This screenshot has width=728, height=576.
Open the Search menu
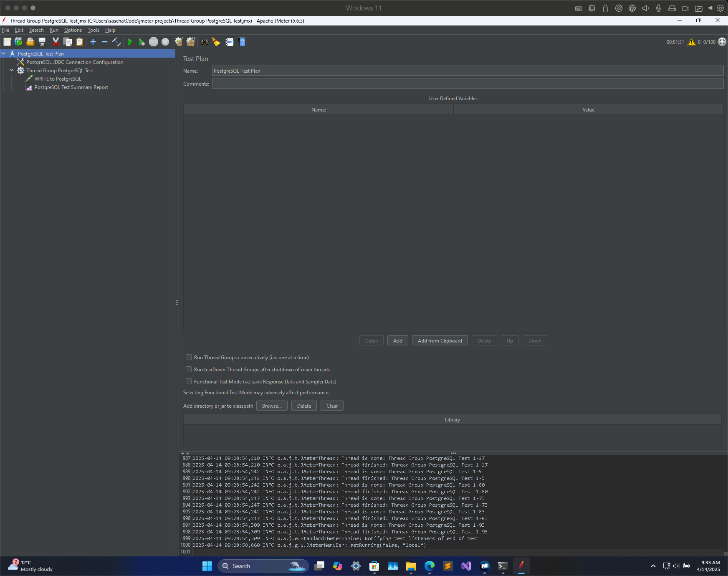click(36, 30)
